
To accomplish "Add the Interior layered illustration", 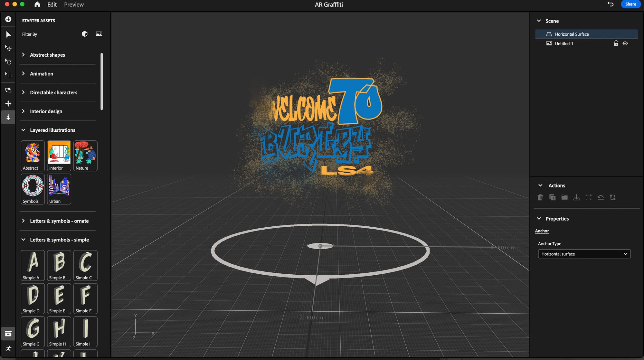I will (59, 156).
